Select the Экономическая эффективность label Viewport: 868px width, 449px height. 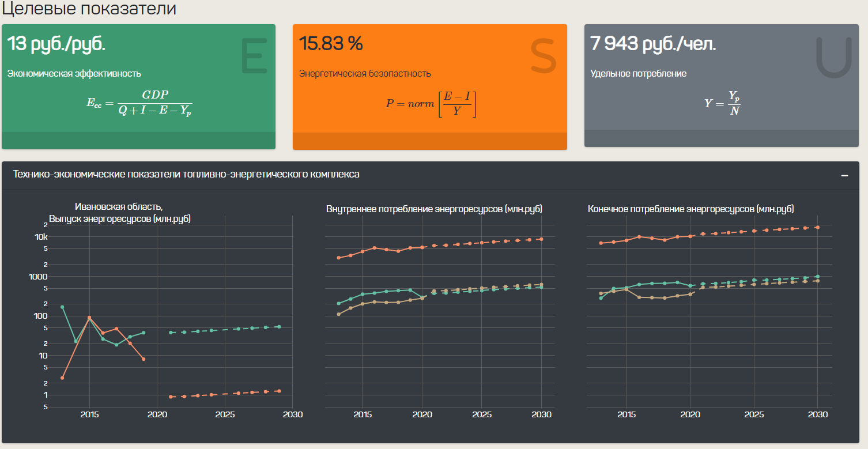pyautogui.click(x=74, y=74)
